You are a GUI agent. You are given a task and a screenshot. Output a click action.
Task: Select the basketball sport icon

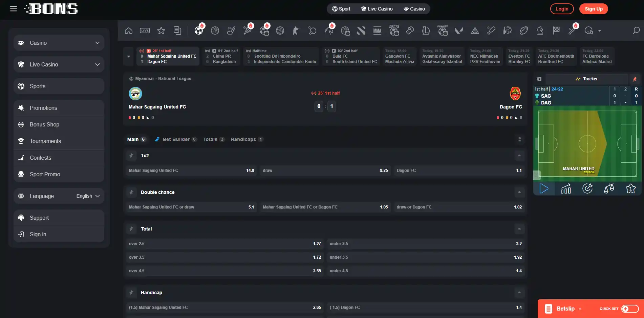(x=215, y=31)
